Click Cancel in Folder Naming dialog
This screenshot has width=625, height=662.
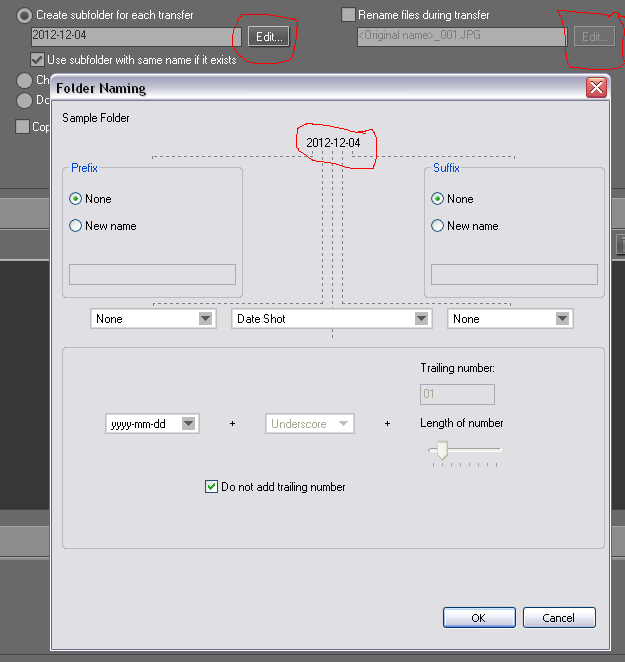[559, 618]
